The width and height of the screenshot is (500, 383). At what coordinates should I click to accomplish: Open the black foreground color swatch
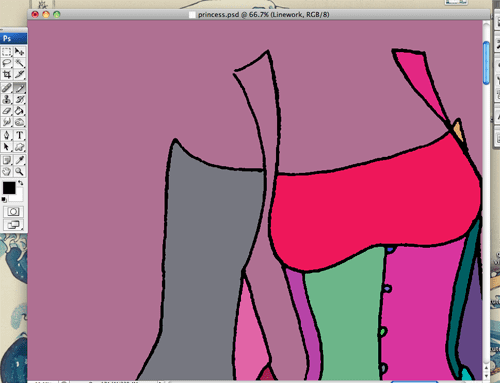tap(9, 188)
